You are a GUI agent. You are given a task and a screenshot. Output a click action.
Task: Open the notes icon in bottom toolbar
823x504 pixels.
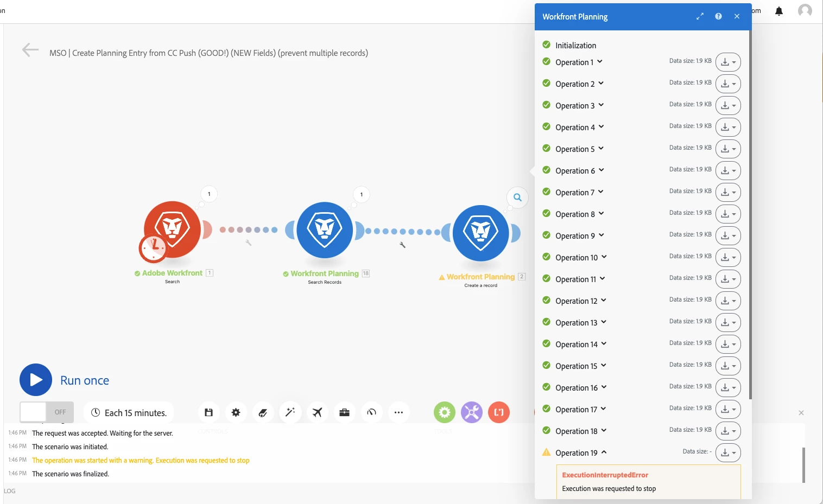(263, 412)
